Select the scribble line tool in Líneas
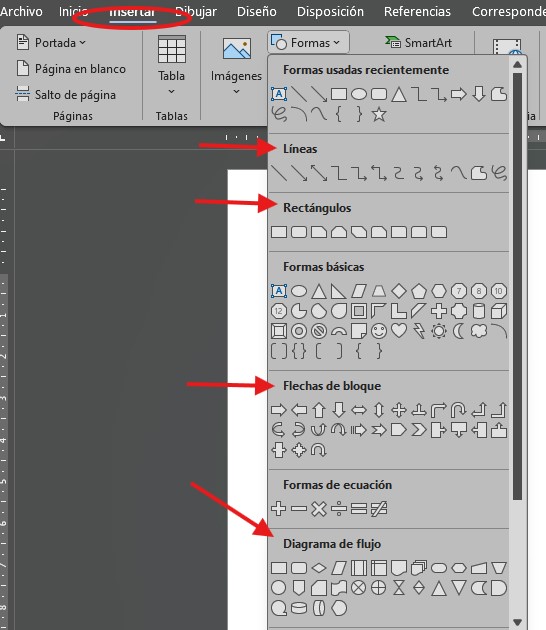 pyautogui.click(x=499, y=174)
